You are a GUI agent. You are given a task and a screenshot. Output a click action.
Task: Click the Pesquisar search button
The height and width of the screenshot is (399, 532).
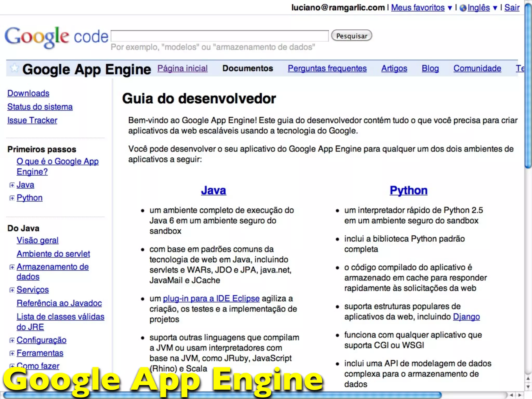(x=352, y=36)
